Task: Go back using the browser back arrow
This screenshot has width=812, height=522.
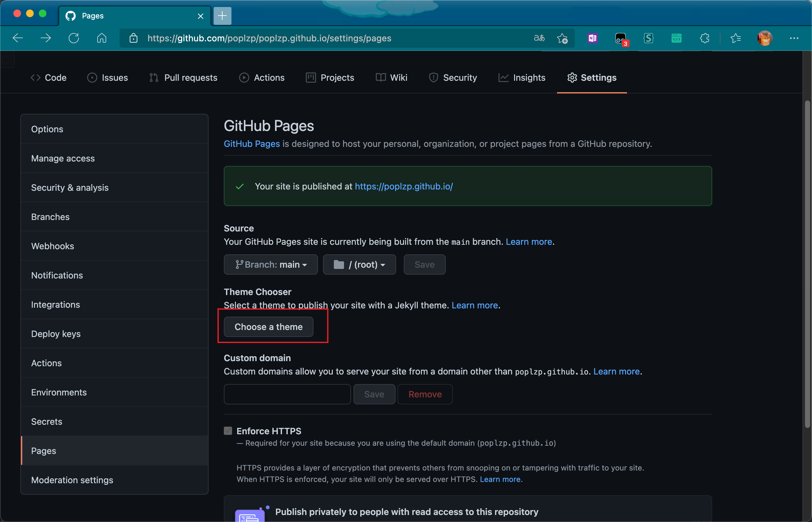Action: (17, 38)
